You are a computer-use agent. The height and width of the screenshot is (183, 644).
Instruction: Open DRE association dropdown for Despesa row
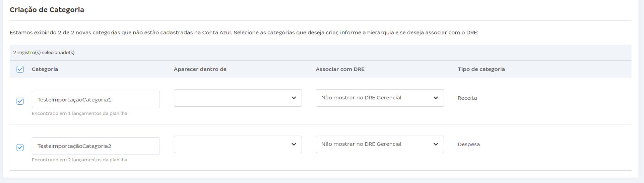[x=380, y=144]
